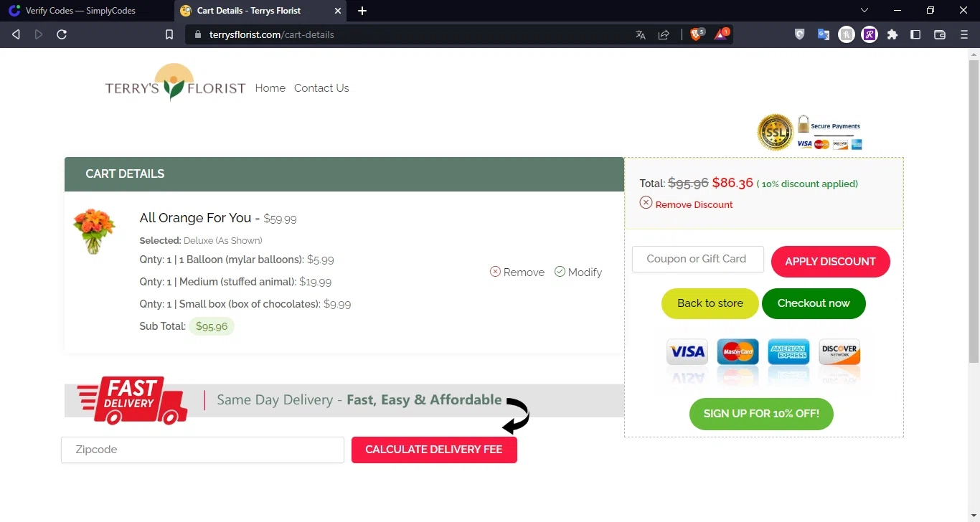Click the 1 Balloon mylar balloons line
This screenshot has width=980, height=522.
click(237, 260)
